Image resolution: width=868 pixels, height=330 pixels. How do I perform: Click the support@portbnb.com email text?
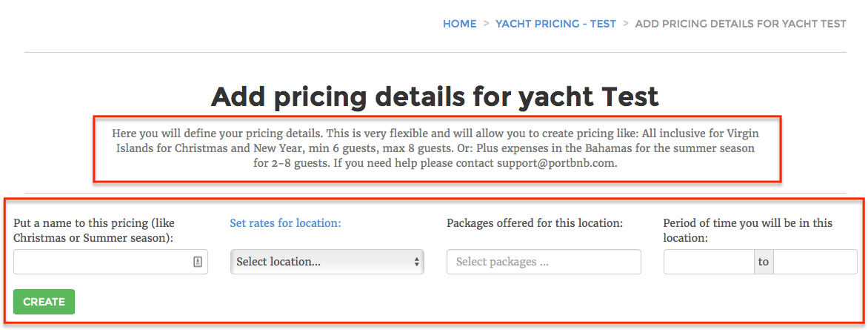556,164
